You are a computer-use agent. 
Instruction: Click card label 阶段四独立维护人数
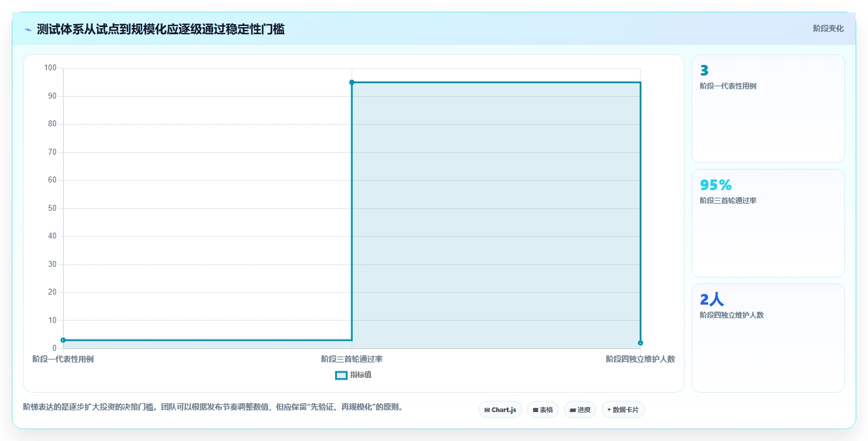(732, 315)
